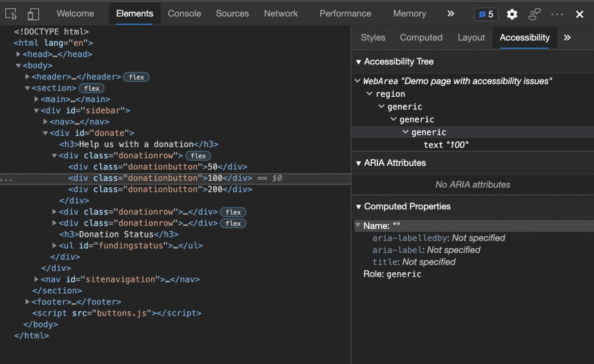594x364 pixels.
Task: Select the Accessibility sidebar tab
Action: click(524, 38)
